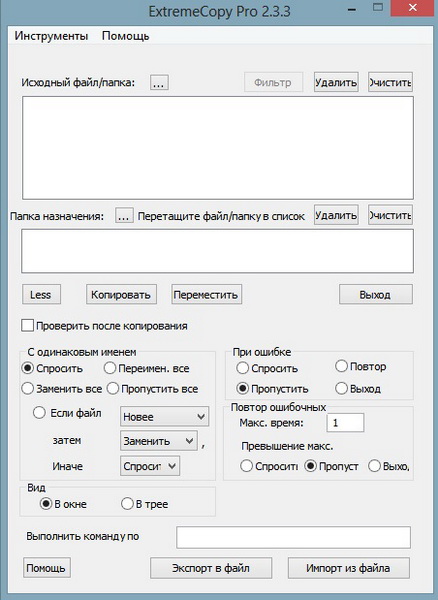This screenshot has height=600, width=438.
Task: Click the 'Копировать' button
Action: [x=121, y=294]
